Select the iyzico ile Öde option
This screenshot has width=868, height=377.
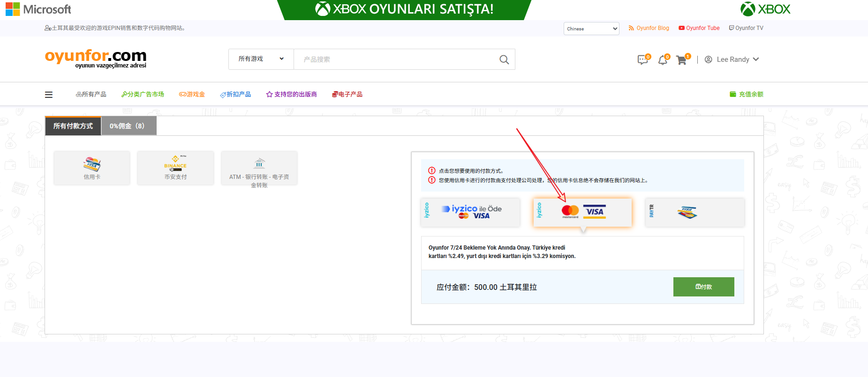pos(470,212)
